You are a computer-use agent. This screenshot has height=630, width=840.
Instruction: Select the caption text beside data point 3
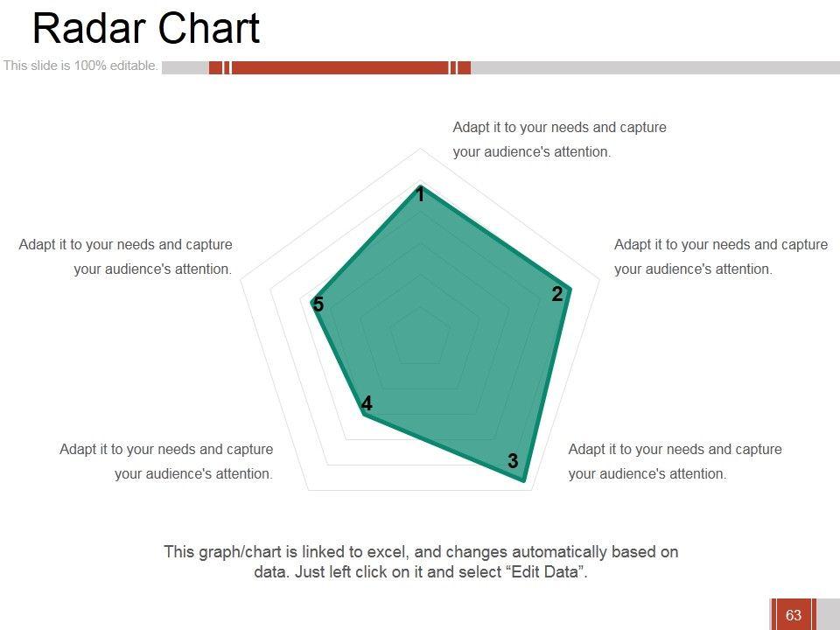[675, 461]
